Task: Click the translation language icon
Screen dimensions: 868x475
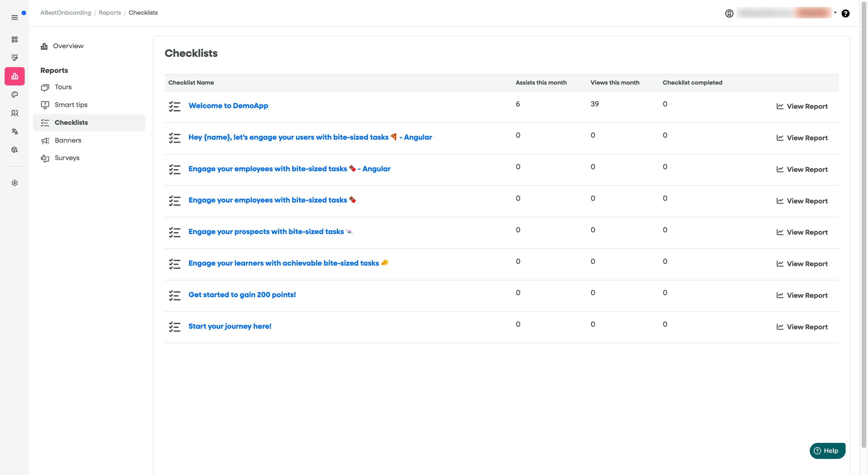Action: coord(14,131)
